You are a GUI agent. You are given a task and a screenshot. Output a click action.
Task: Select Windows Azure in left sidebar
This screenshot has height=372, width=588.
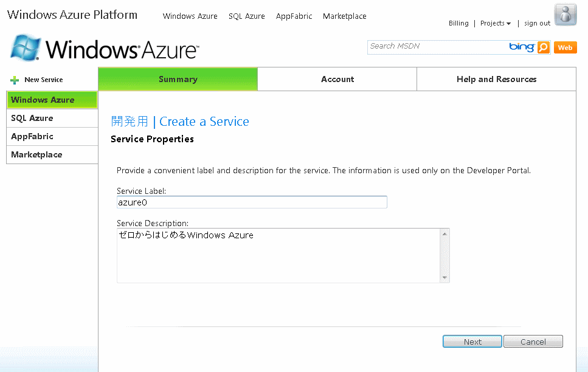52,100
